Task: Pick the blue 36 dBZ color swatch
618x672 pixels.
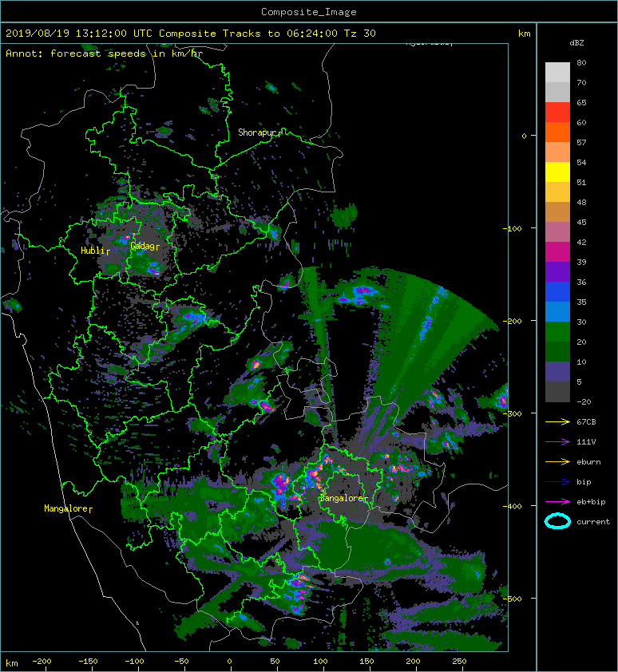Action: coord(557,292)
